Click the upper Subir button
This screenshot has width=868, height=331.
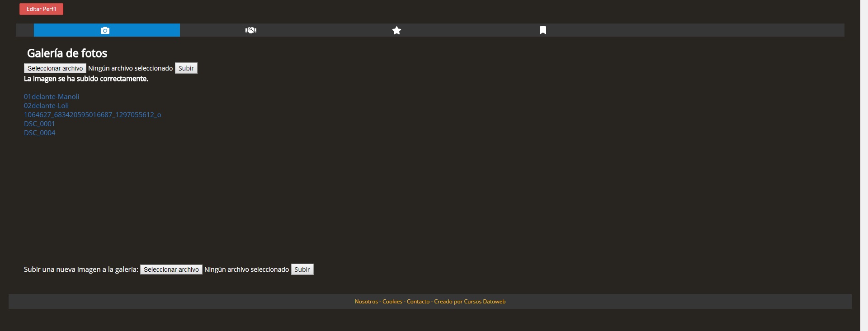point(186,68)
